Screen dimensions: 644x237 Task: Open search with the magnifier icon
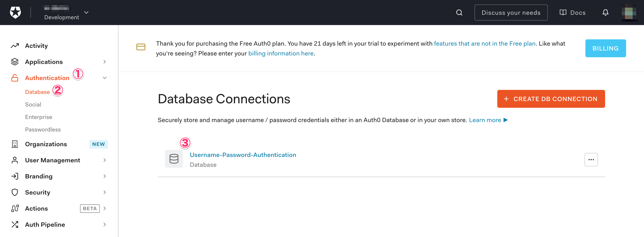[459, 13]
